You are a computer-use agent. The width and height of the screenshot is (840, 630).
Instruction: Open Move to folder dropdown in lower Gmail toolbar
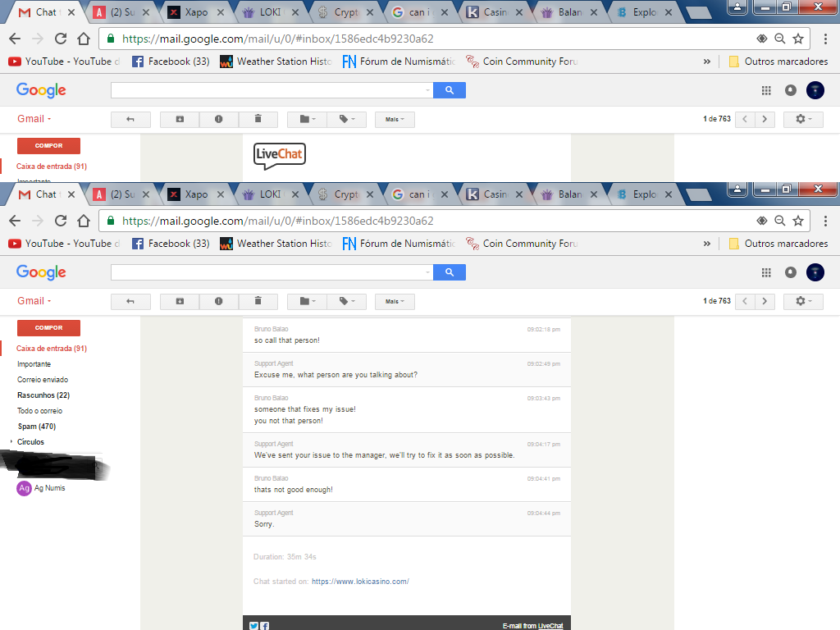tap(307, 302)
